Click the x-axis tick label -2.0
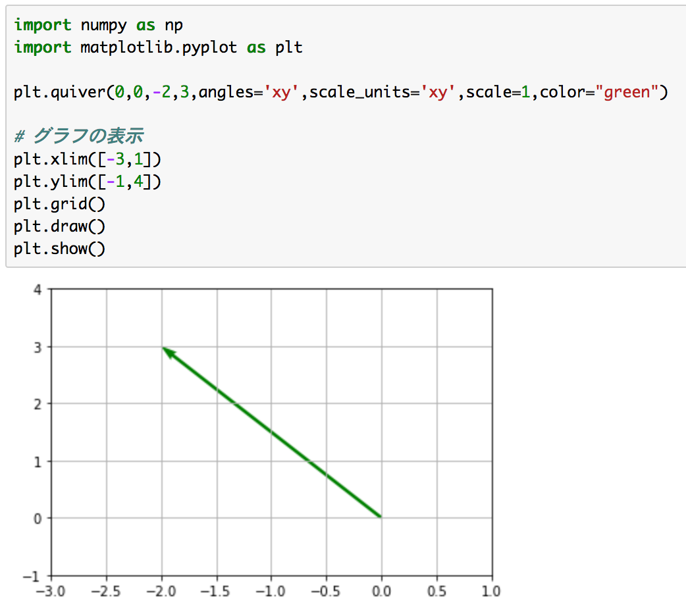This screenshot has width=686, height=616. coord(161,592)
